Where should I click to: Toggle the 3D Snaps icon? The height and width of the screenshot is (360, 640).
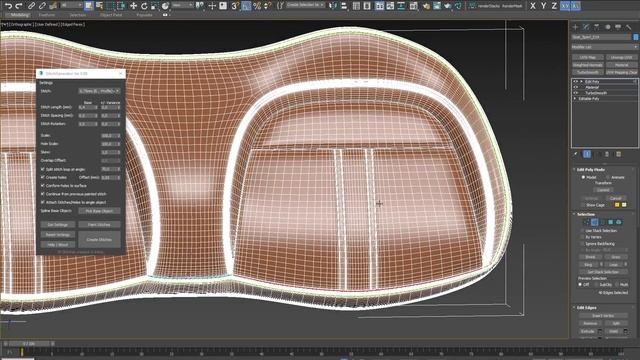[x=235, y=6]
